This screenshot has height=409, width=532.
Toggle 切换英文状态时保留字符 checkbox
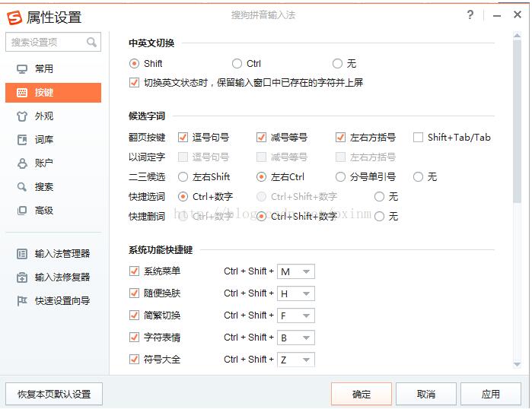pos(135,82)
